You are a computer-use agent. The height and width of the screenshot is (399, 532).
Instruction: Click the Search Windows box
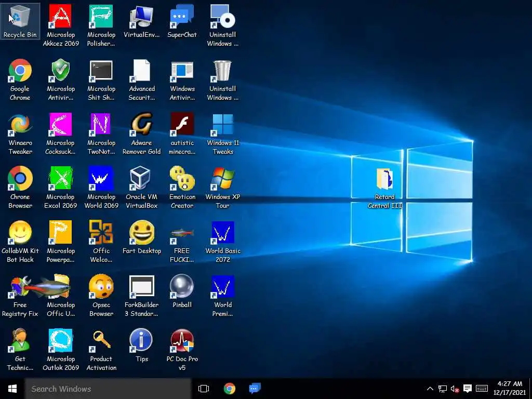click(108, 389)
